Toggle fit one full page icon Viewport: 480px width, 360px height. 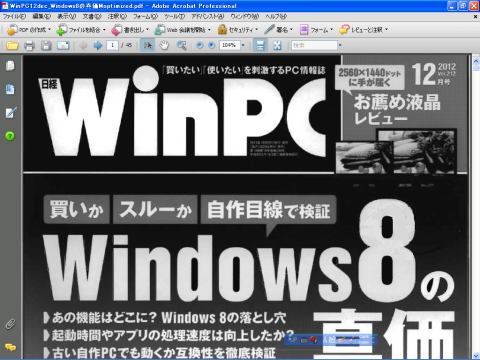[x=277, y=45]
